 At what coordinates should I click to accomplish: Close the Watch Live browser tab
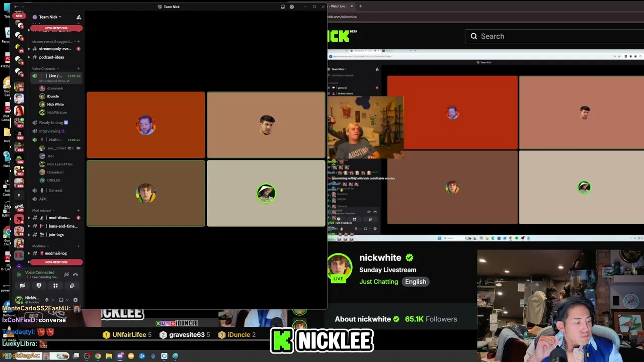coord(352,6)
